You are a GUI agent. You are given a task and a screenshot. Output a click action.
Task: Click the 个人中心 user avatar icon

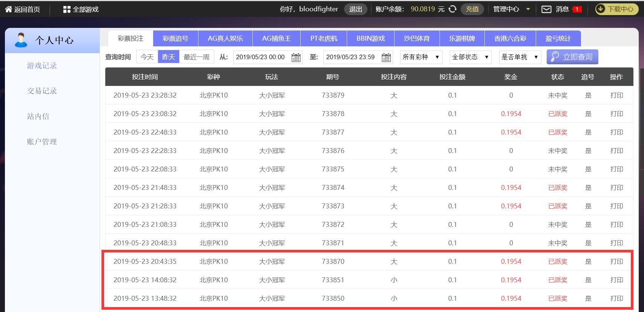pyautogui.click(x=21, y=40)
